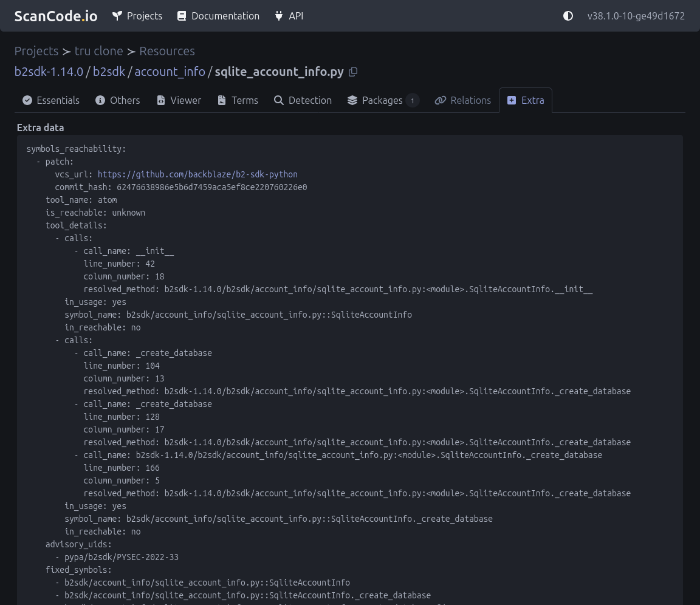Click the Extra plus-square icon
The width and height of the screenshot is (700, 605).
point(512,100)
